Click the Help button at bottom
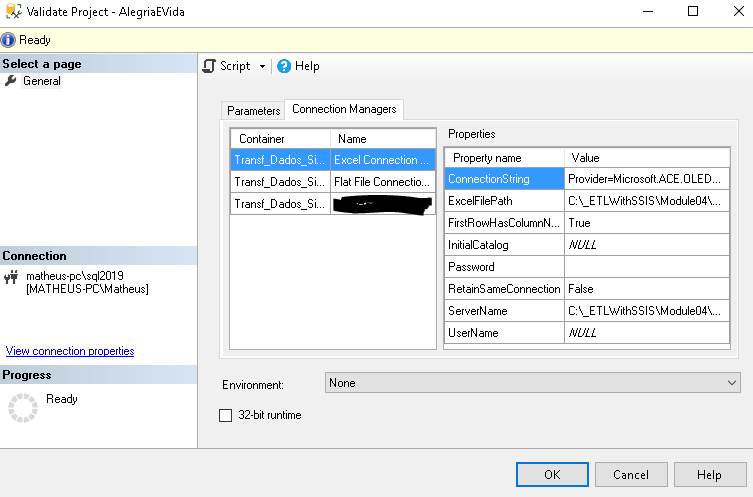 pyautogui.click(x=709, y=475)
